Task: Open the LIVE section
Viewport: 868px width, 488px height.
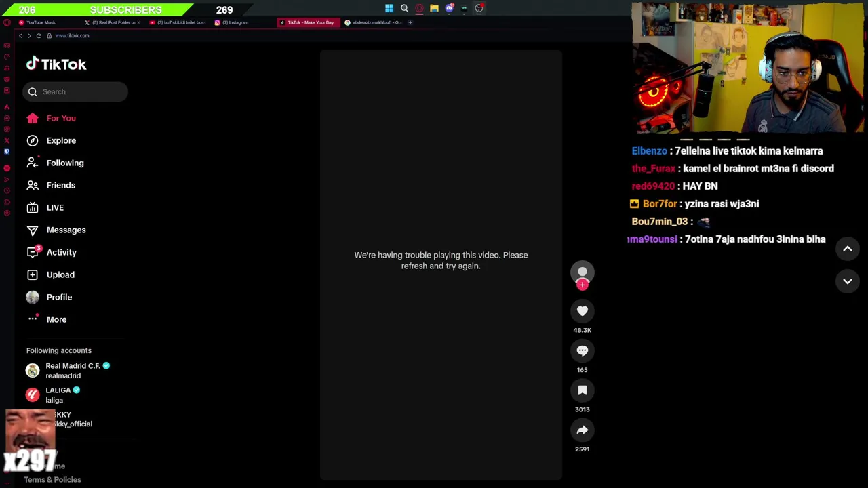Action: (x=45, y=207)
